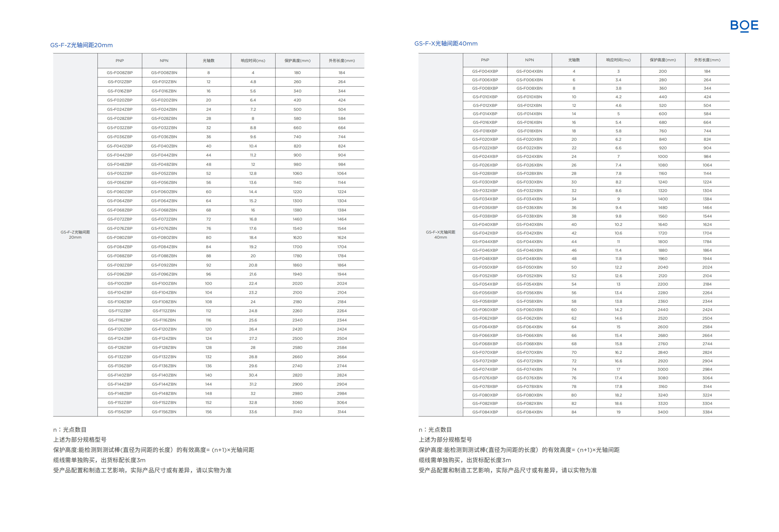Select cell GS-F044XBN

529,242
